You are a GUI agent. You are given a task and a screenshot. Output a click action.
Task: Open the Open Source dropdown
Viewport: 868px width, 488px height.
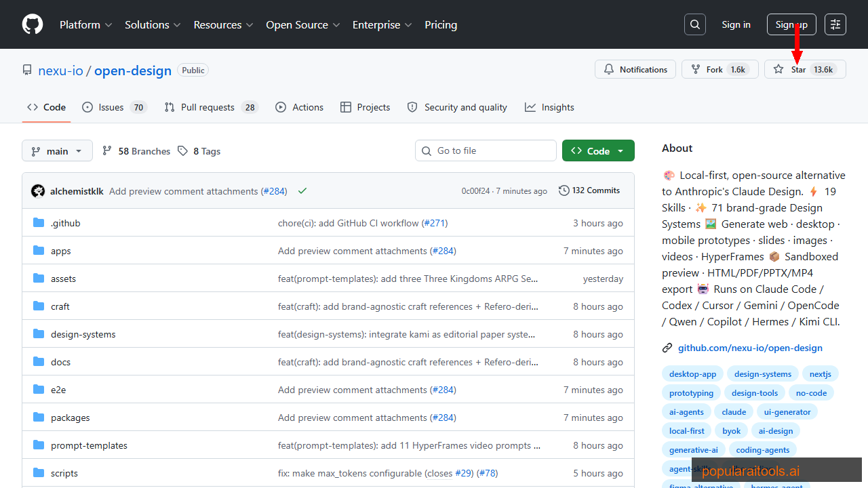[303, 24]
